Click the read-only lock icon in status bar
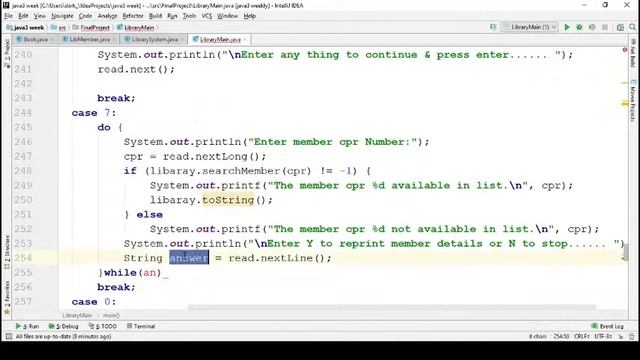This screenshot has height=360, width=640. click(621, 337)
